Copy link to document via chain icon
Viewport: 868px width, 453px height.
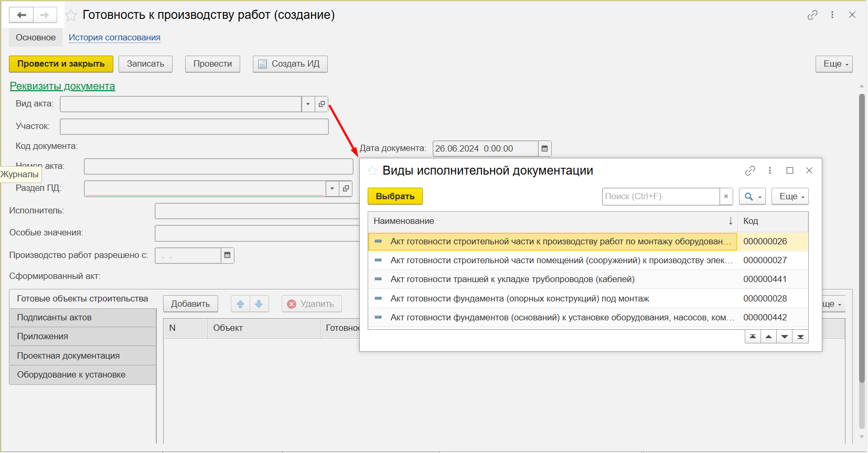[812, 15]
